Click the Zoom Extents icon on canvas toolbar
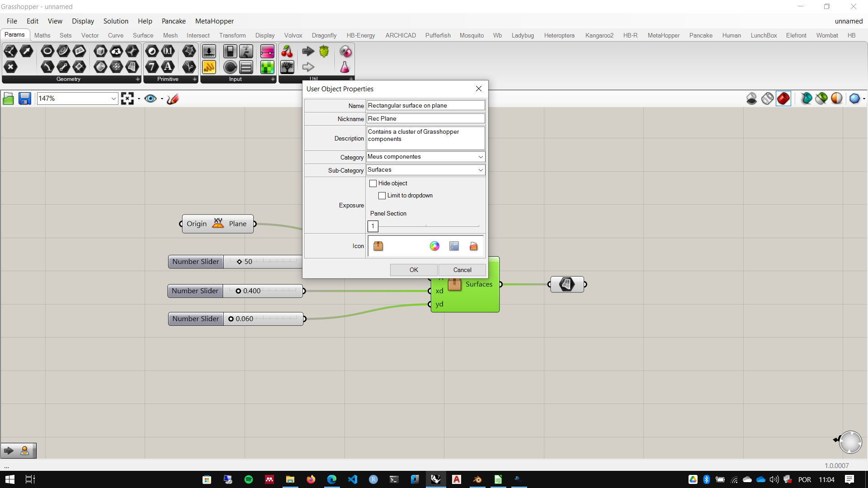The image size is (868, 488). pyautogui.click(x=127, y=99)
